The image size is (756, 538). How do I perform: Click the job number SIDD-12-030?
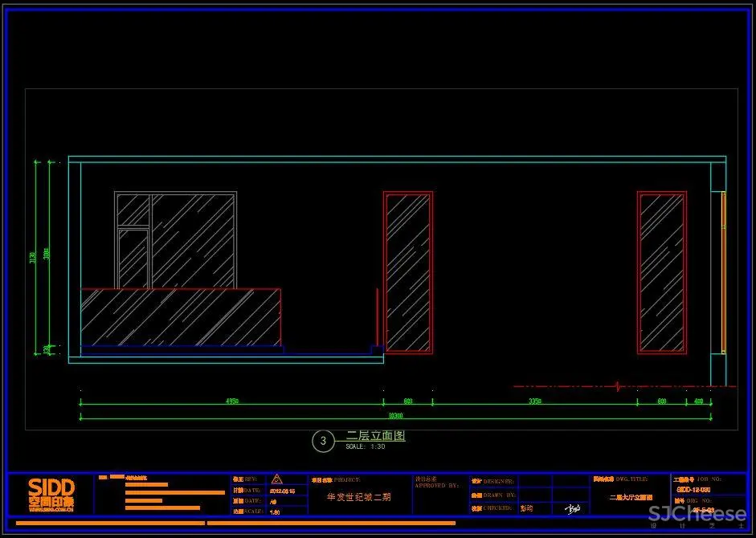pyautogui.click(x=693, y=489)
